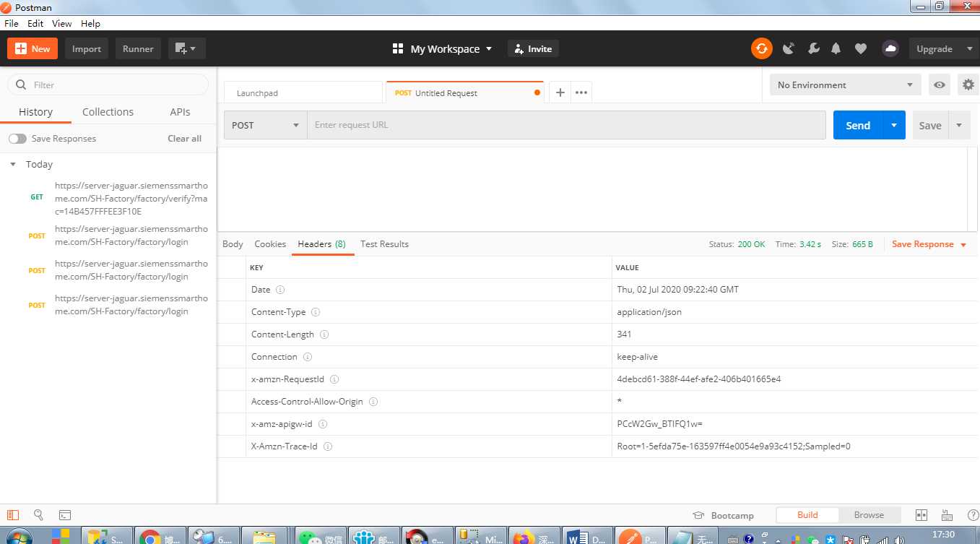Image resolution: width=980 pixels, height=544 pixels.
Task: Switch to Browse mode
Action: 869,515
